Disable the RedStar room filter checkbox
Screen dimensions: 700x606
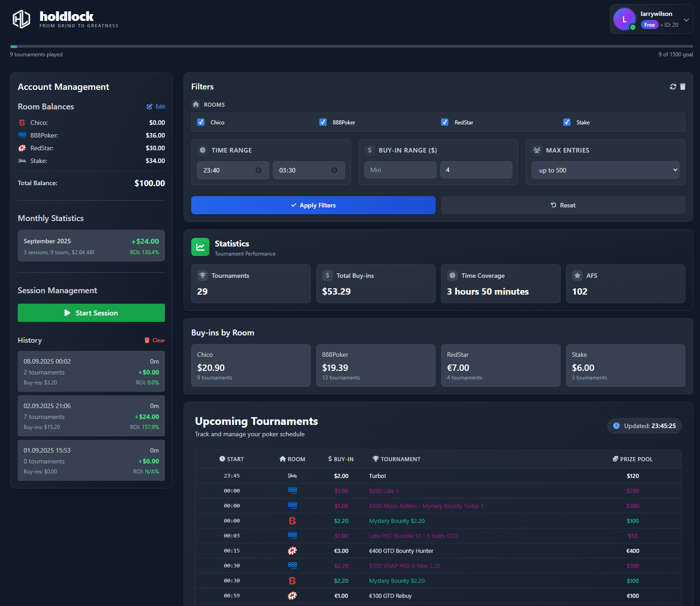[445, 122]
